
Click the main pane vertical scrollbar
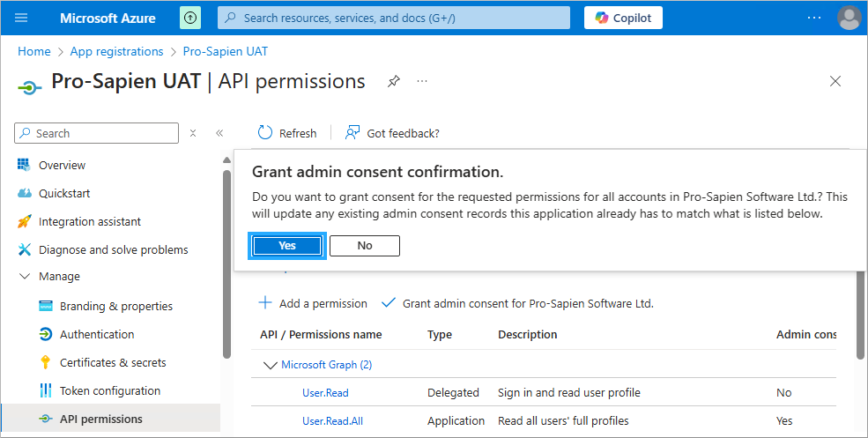[860, 316]
